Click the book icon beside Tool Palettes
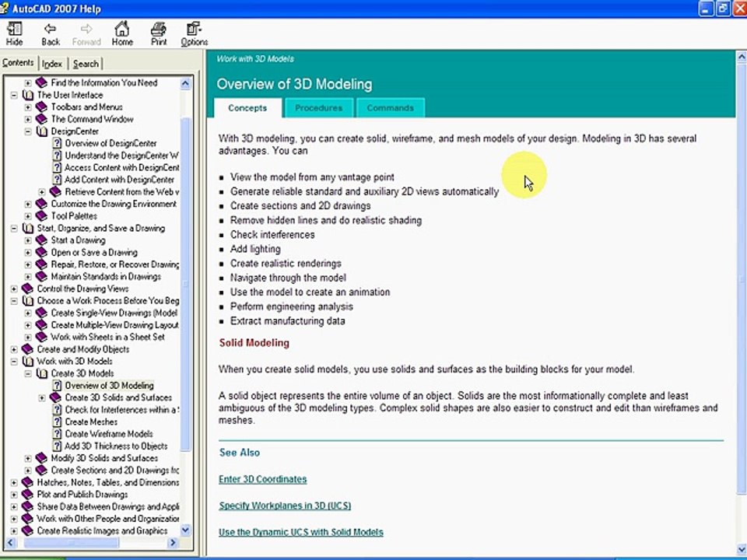The height and width of the screenshot is (560, 747). point(42,216)
